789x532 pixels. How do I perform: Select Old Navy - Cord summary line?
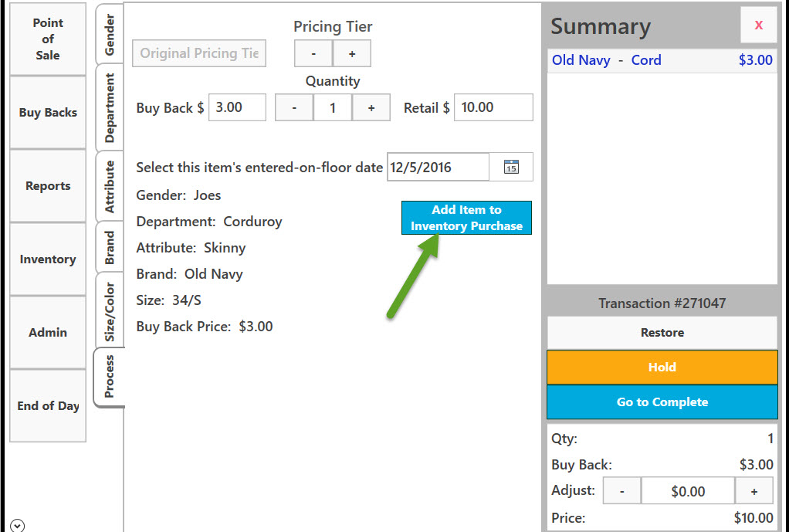[x=662, y=60]
